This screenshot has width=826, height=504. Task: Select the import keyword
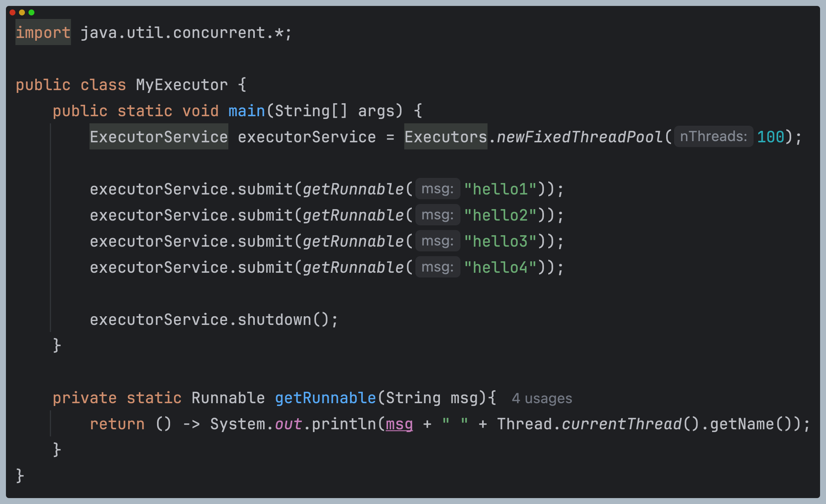pyautogui.click(x=43, y=32)
